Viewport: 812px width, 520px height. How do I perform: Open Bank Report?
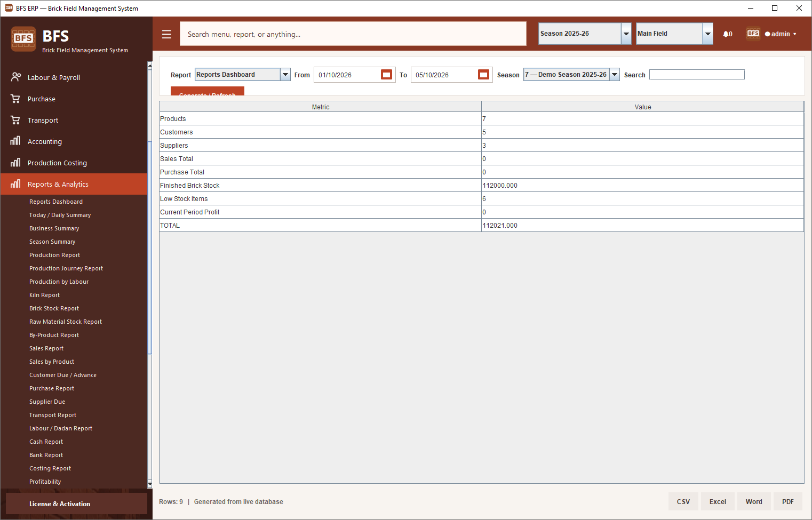pyautogui.click(x=46, y=455)
